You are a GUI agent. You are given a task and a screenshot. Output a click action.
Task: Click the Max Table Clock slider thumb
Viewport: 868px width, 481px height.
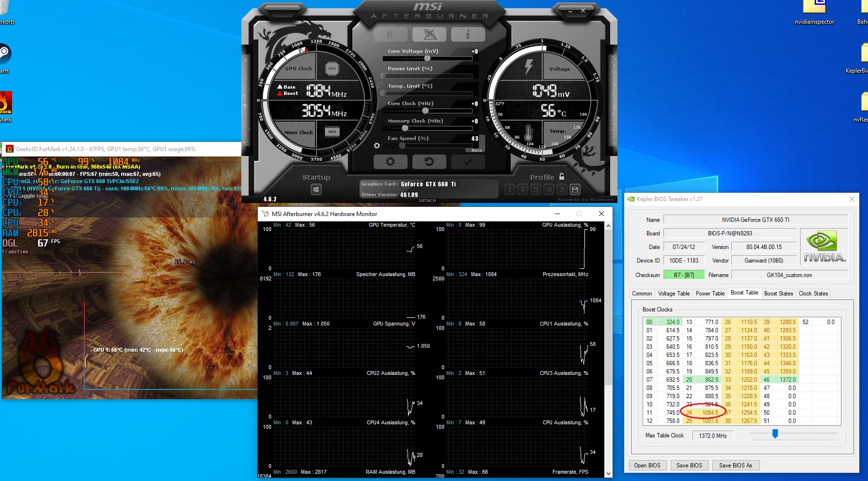[x=775, y=434]
